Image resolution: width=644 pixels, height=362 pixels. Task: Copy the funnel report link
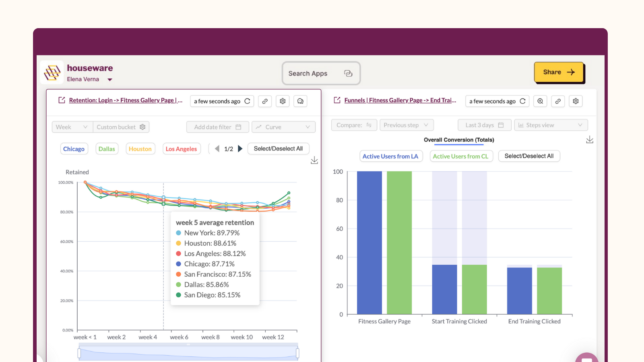(x=558, y=101)
